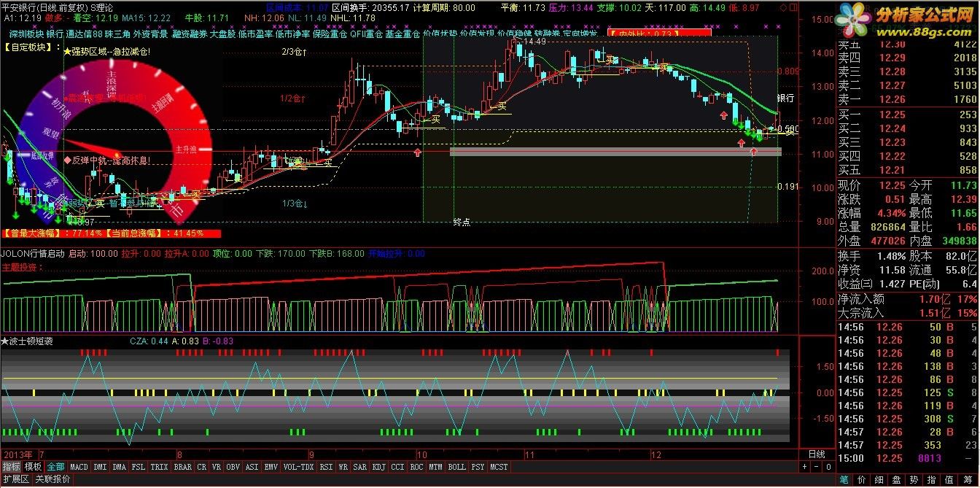Open the DMI indicator tab
The width and height of the screenshot is (980, 488).
(x=100, y=467)
